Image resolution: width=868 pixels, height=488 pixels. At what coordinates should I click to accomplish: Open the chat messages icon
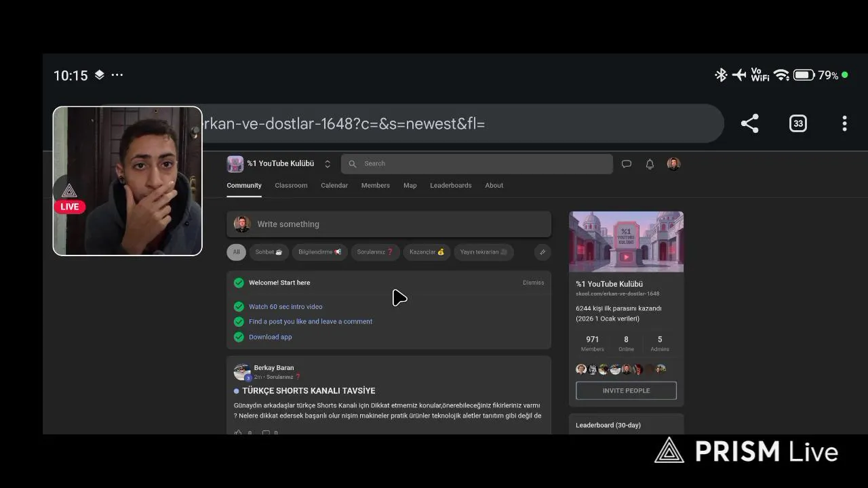pyautogui.click(x=627, y=164)
